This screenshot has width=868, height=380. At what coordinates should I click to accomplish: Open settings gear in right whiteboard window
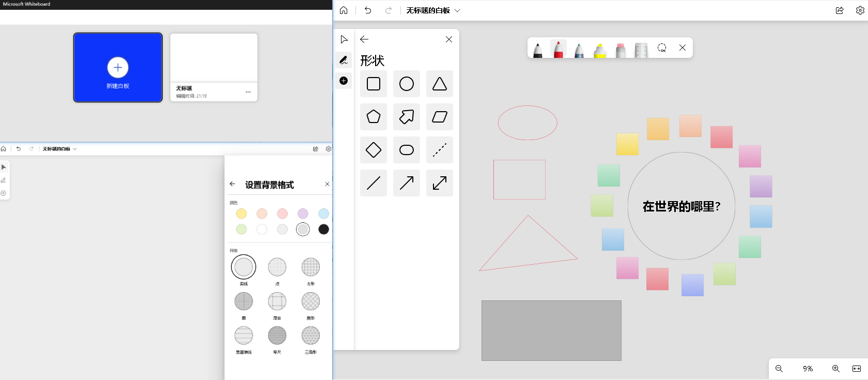click(x=860, y=10)
